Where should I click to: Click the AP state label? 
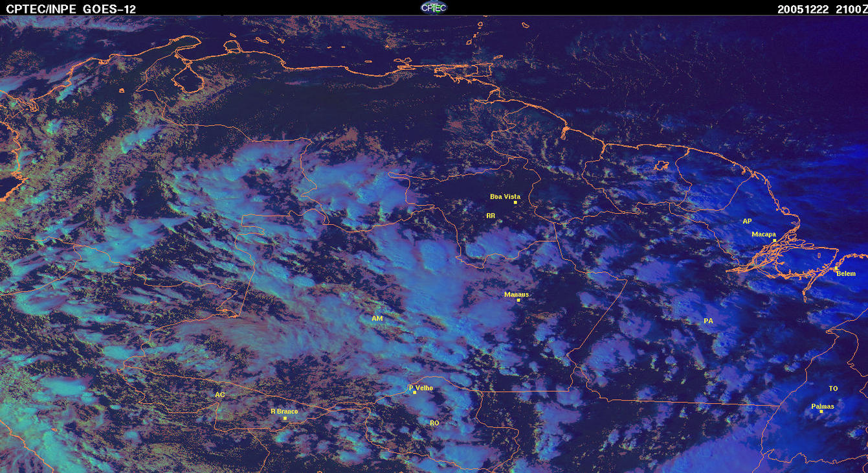tap(747, 221)
